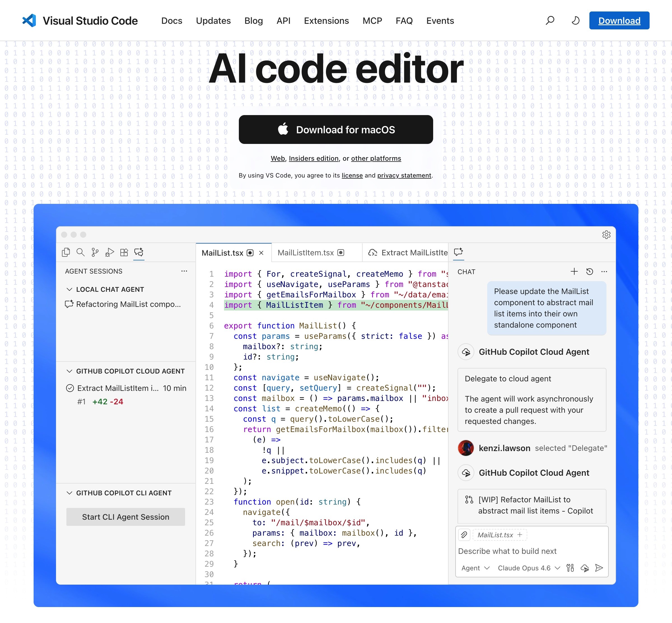
Task: Click the send arrow in chat input
Action: [599, 568]
